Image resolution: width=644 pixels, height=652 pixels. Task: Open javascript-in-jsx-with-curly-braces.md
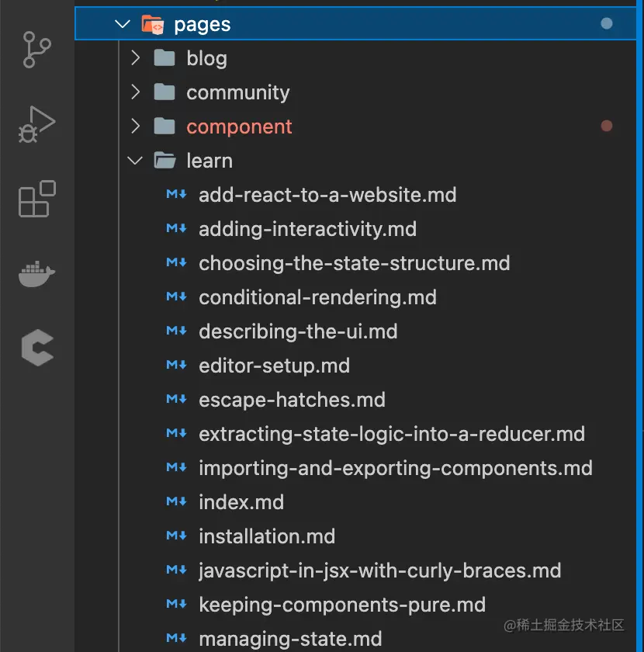pos(379,570)
